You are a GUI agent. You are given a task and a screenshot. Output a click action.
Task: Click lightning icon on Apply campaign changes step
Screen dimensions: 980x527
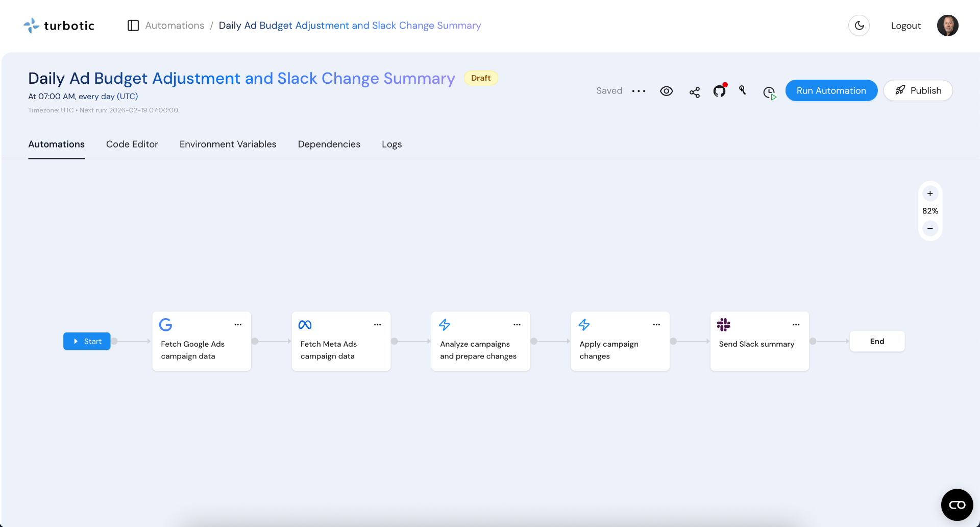pos(584,325)
